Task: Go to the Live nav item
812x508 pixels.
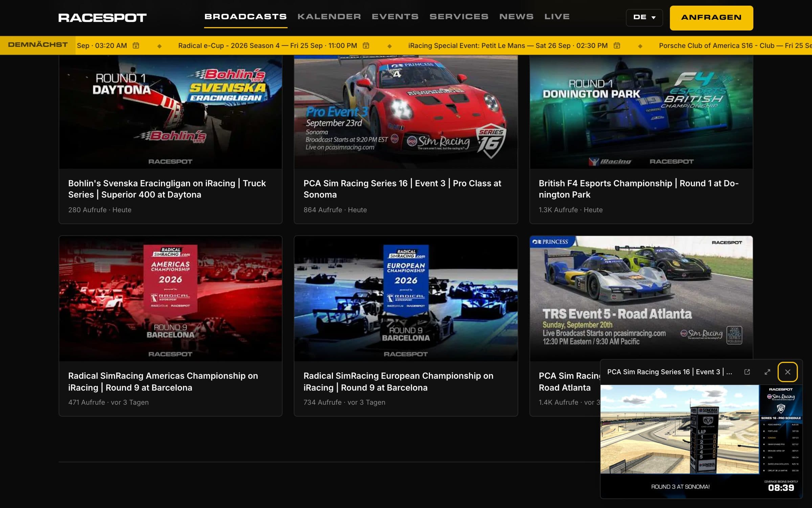Action: [x=557, y=17]
